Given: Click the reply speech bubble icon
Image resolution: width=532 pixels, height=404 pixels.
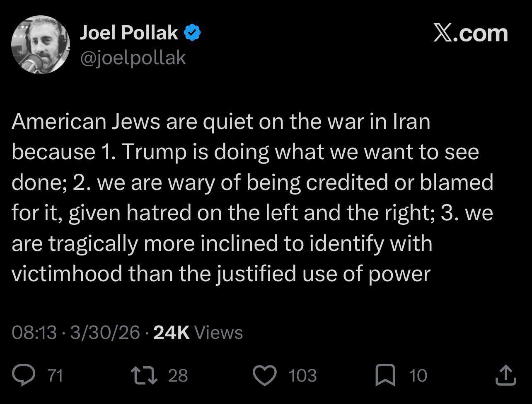Looking at the screenshot, I should pyautogui.click(x=24, y=375).
